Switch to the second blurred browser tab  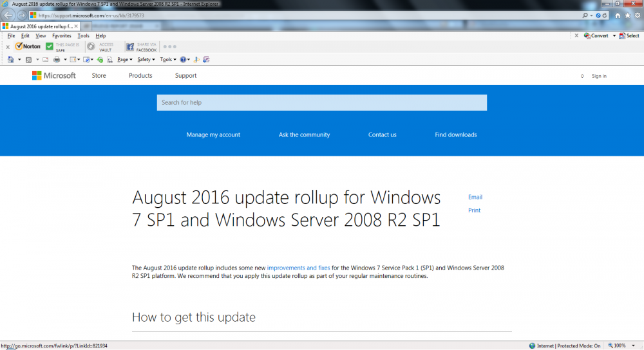121,26
